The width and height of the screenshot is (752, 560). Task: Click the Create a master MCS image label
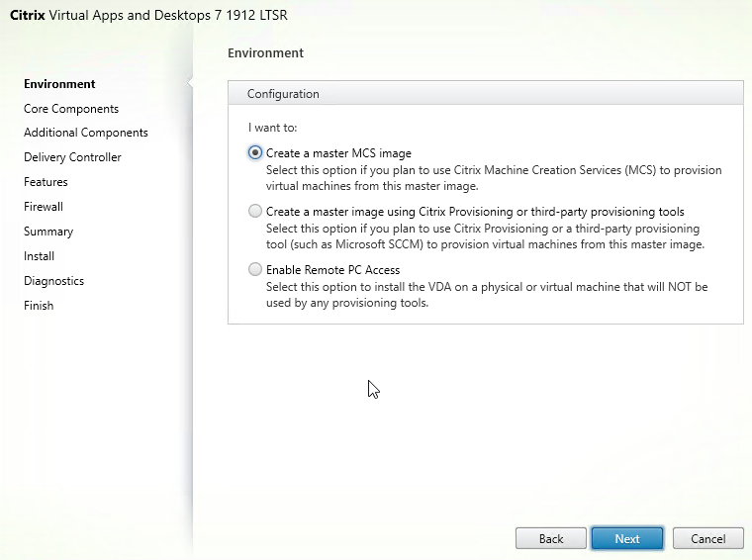338,153
